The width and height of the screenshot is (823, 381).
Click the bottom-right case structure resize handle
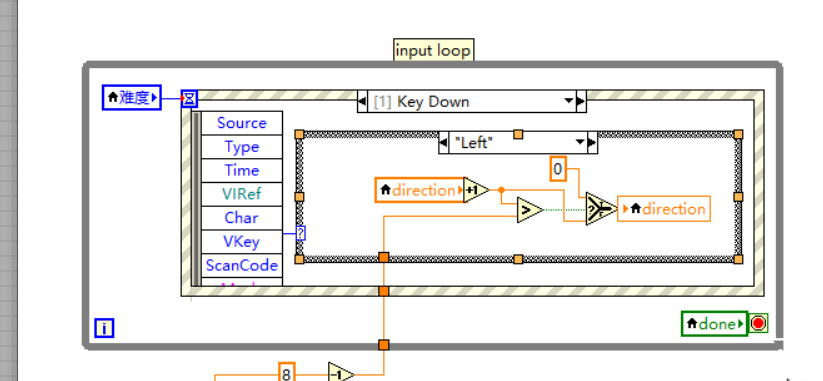point(738,259)
